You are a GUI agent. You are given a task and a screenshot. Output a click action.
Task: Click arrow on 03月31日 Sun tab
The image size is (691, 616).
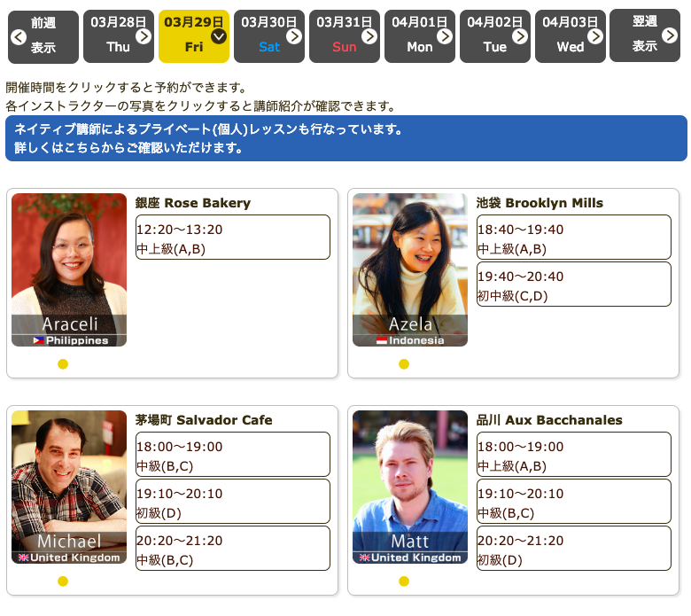click(369, 36)
